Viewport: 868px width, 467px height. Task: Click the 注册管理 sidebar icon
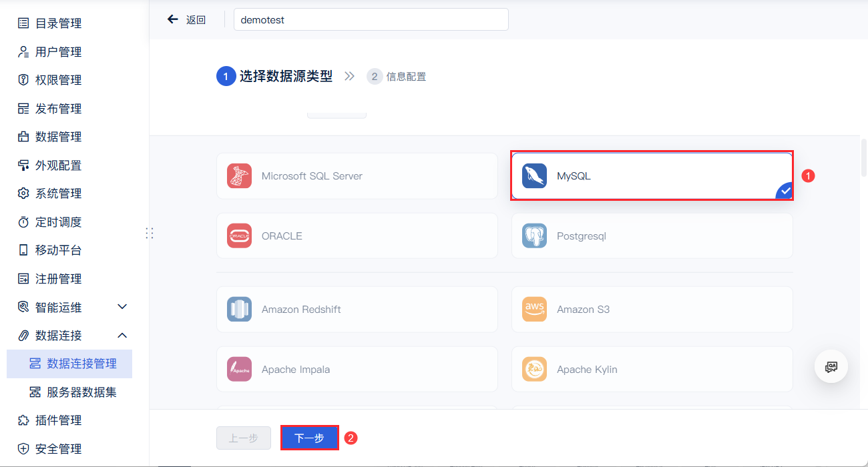click(23, 279)
